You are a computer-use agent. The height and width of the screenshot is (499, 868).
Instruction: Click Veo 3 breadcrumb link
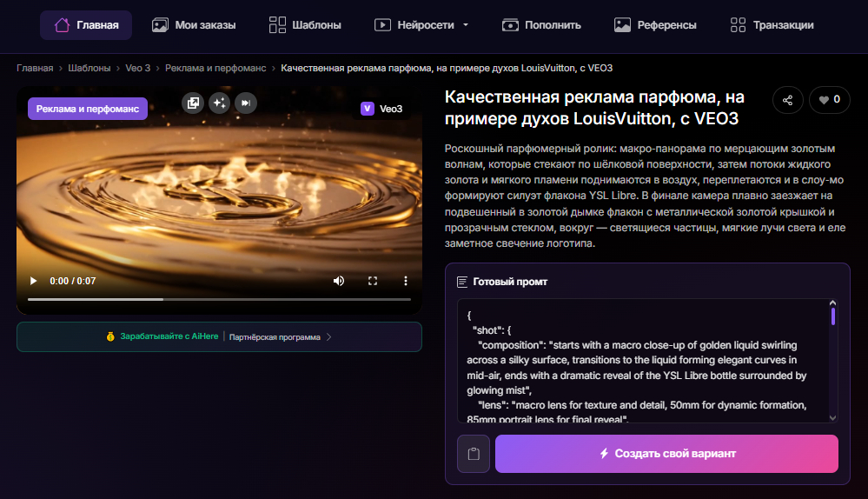(x=138, y=68)
